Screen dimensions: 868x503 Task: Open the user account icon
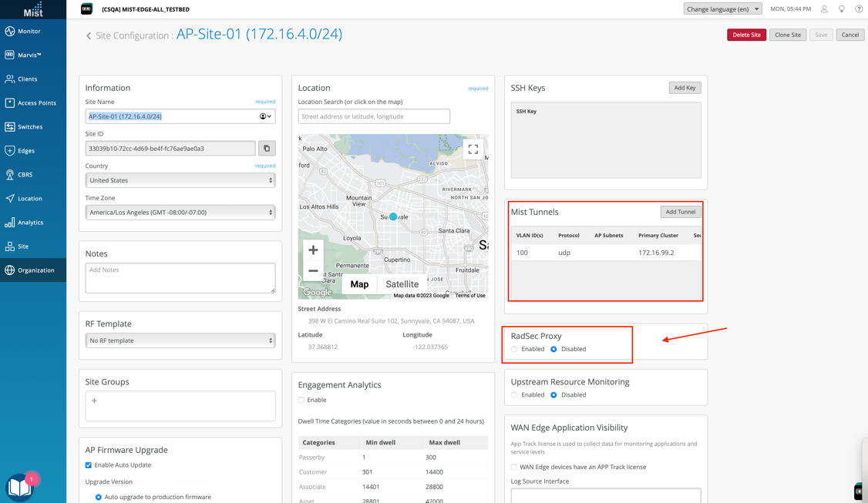tap(824, 9)
